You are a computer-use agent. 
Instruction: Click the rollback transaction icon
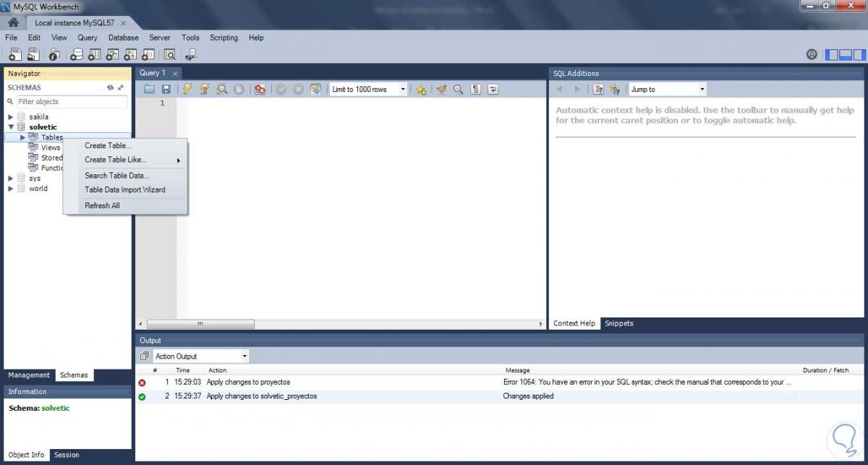pyautogui.click(x=298, y=90)
